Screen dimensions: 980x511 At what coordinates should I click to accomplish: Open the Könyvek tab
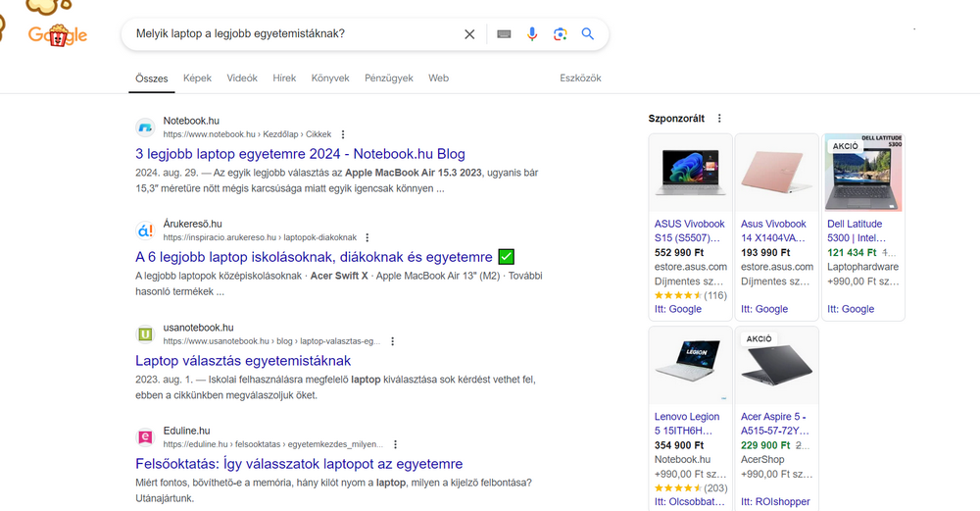330,78
